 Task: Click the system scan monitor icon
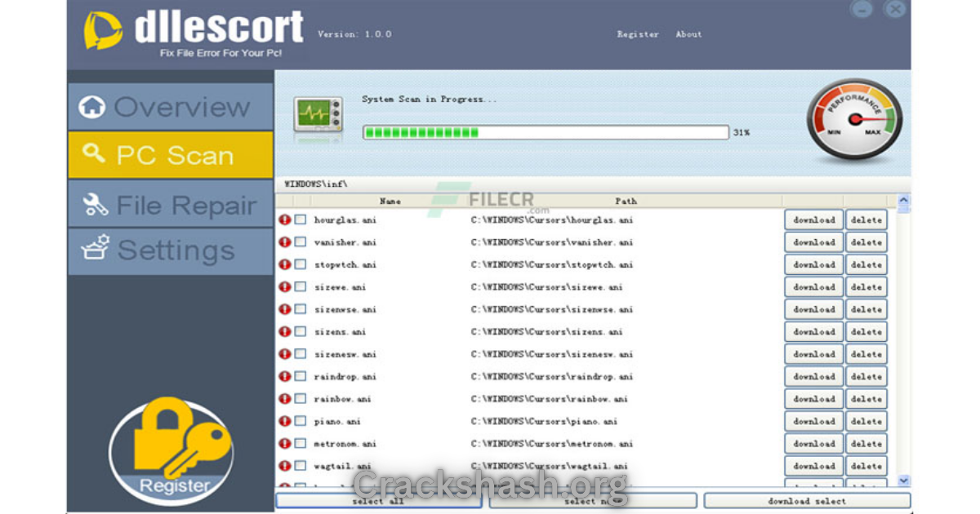coord(317,113)
